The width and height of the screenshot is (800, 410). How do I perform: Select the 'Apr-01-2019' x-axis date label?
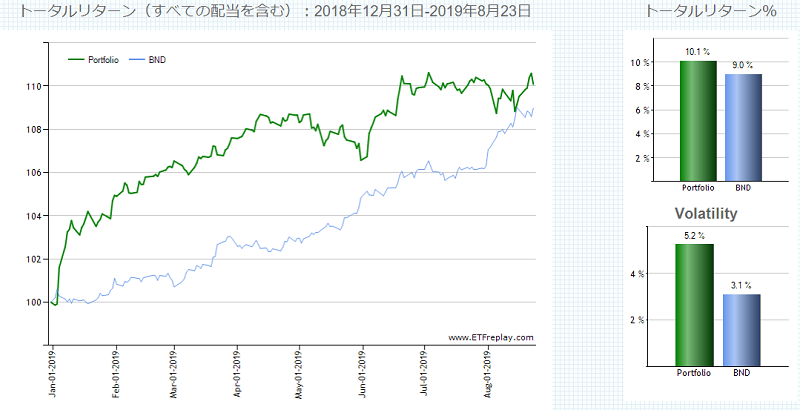tap(238, 376)
